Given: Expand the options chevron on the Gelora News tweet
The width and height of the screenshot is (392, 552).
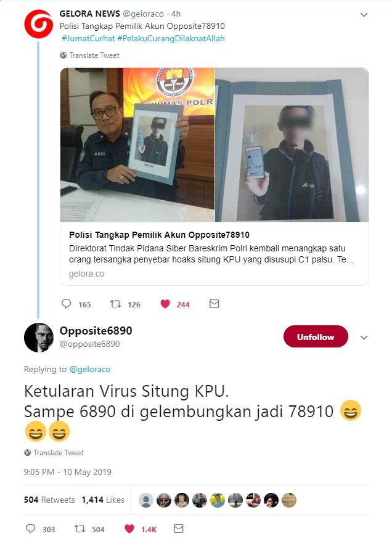Looking at the screenshot, I should pyautogui.click(x=364, y=15).
